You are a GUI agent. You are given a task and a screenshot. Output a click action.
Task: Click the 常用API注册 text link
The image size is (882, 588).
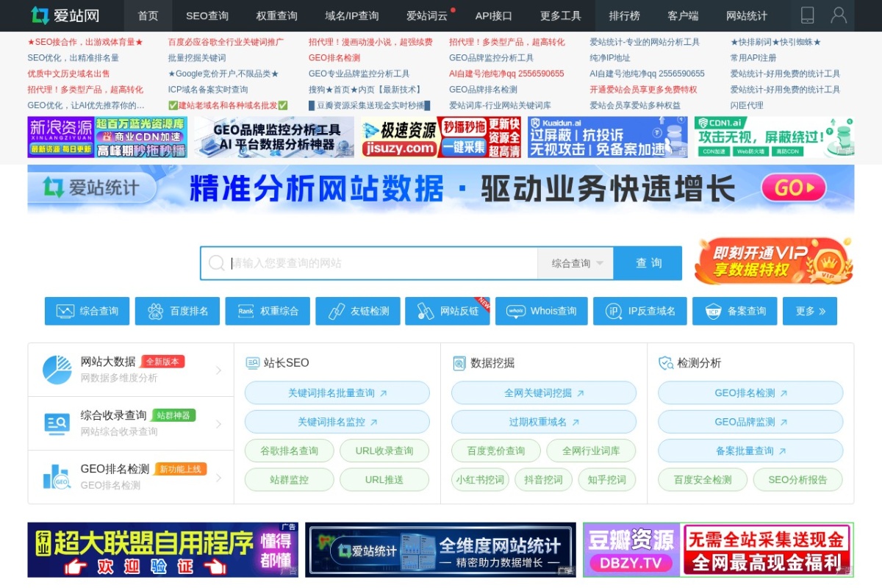(753, 58)
